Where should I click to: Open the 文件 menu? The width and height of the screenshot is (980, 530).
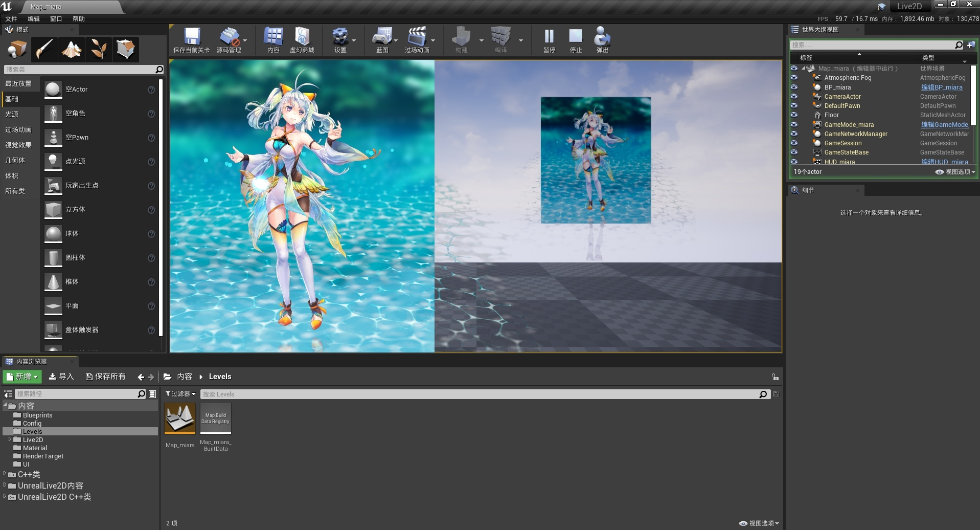tap(11, 19)
